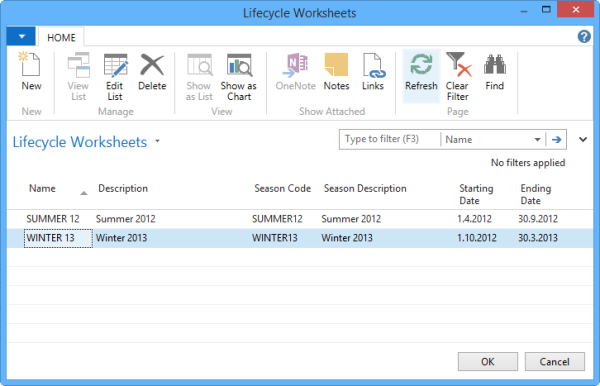
Task: Expand the Lifecycle Worksheets title dropdown
Action: click(x=157, y=141)
